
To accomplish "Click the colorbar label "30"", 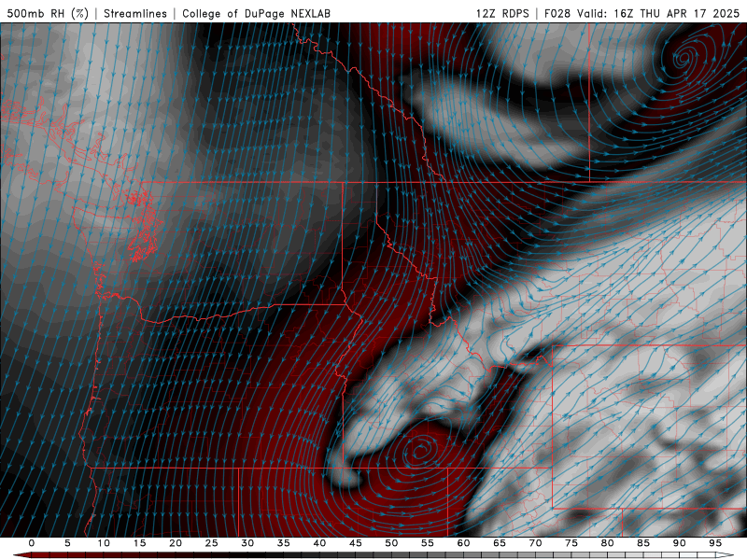I will (x=247, y=543).
